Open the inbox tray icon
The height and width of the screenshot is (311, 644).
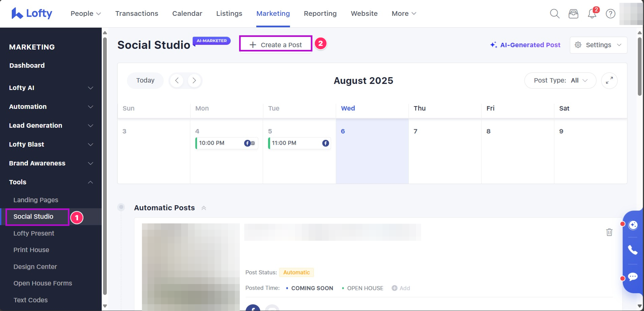tap(573, 13)
